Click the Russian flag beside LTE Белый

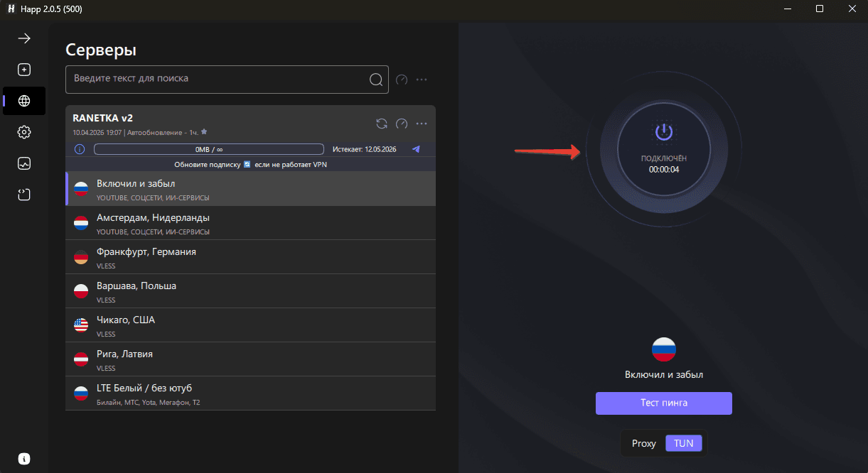click(x=81, y=393)
